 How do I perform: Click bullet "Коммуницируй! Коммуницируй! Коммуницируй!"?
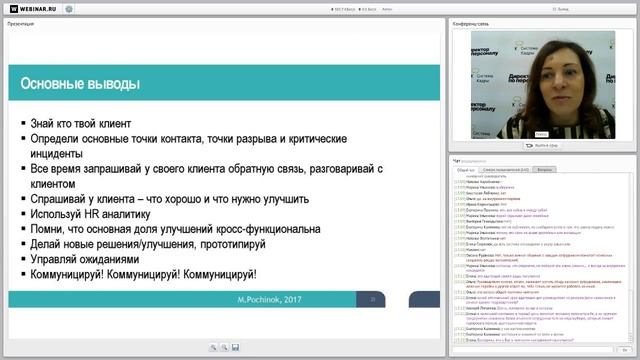click(143, 274)
